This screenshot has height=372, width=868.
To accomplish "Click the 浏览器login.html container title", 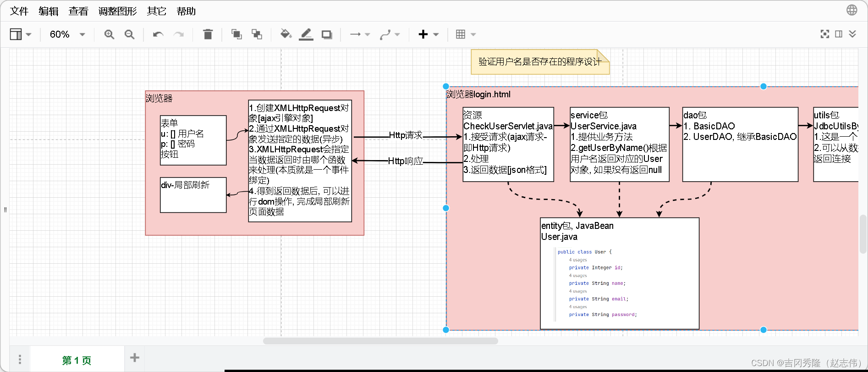I will click(x=478, y=94).
